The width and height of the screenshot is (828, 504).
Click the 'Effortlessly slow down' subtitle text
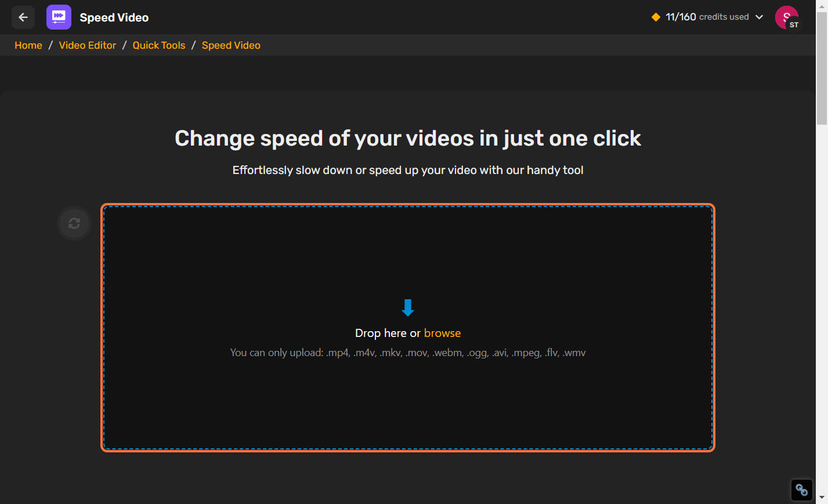click(408, 170)
